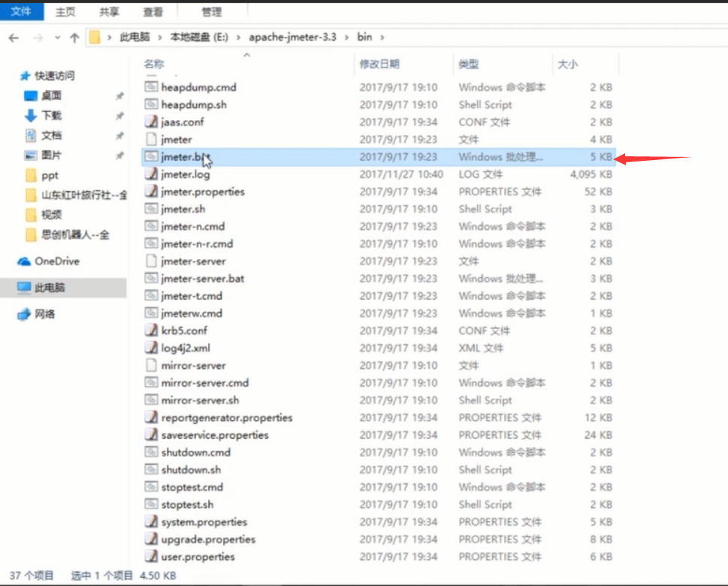Select 快速访问 in the sidebar
728x586 pixels.
click(x=54, y=76)
